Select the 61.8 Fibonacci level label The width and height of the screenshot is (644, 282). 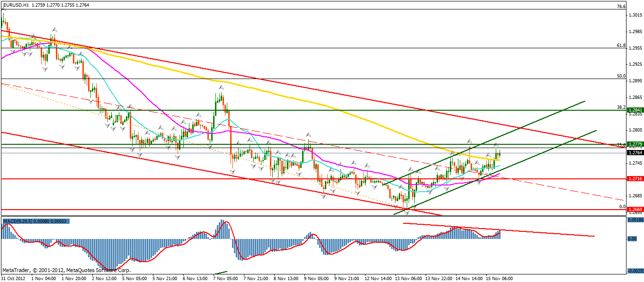tap(621, 45)
